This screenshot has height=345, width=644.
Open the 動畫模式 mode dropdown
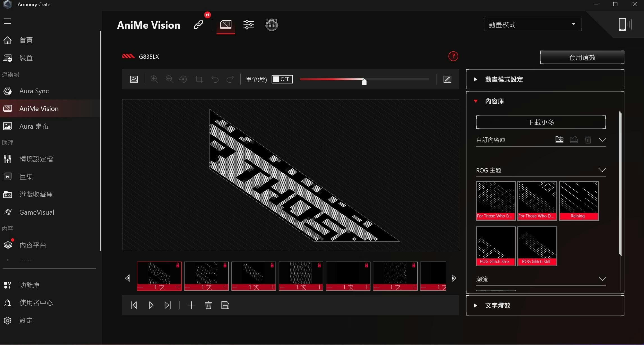[532, 24]
